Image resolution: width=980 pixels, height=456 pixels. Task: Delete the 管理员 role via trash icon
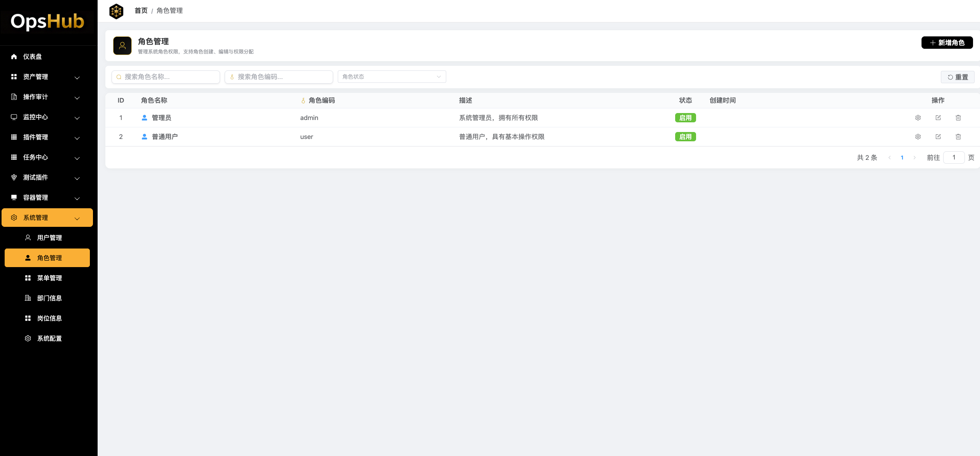958,118
